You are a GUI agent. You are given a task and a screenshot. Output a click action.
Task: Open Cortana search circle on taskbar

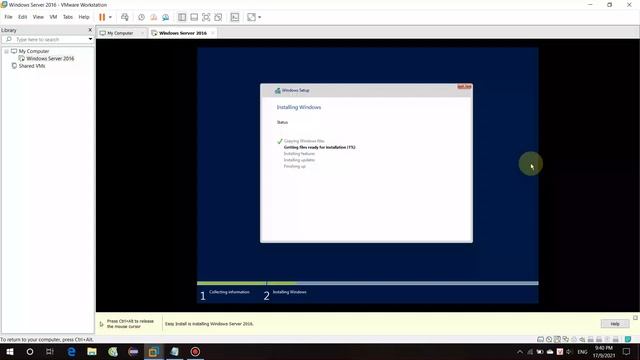30,351
